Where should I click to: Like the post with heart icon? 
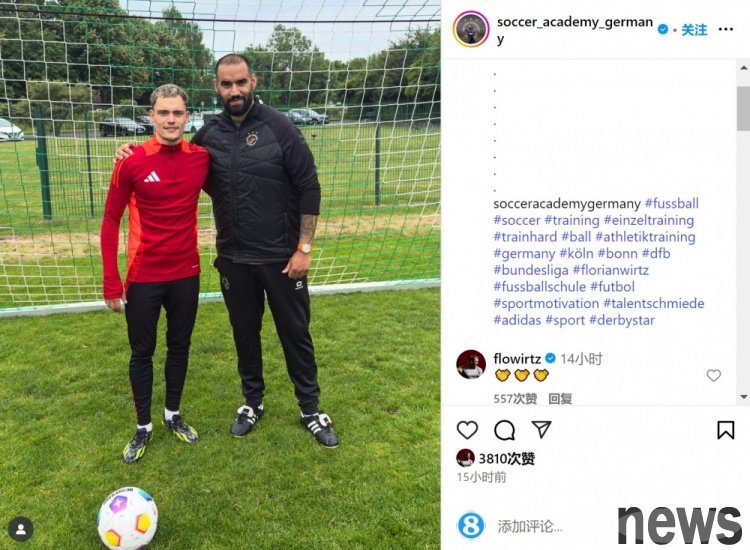pos(467,430)
